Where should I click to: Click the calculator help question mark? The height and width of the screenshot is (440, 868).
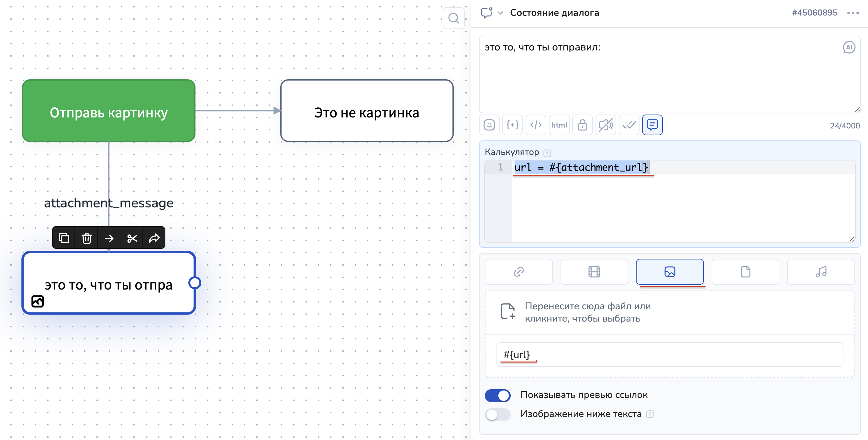click(547, 153)
